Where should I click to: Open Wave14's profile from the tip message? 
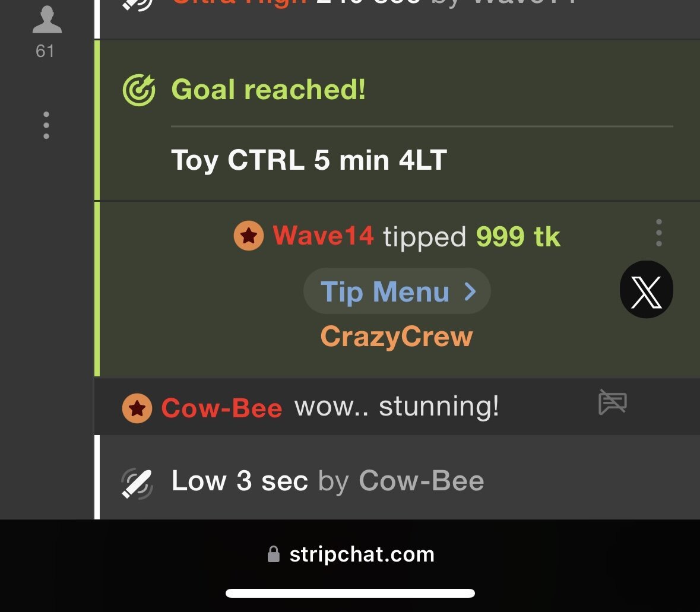pos(324,236)
